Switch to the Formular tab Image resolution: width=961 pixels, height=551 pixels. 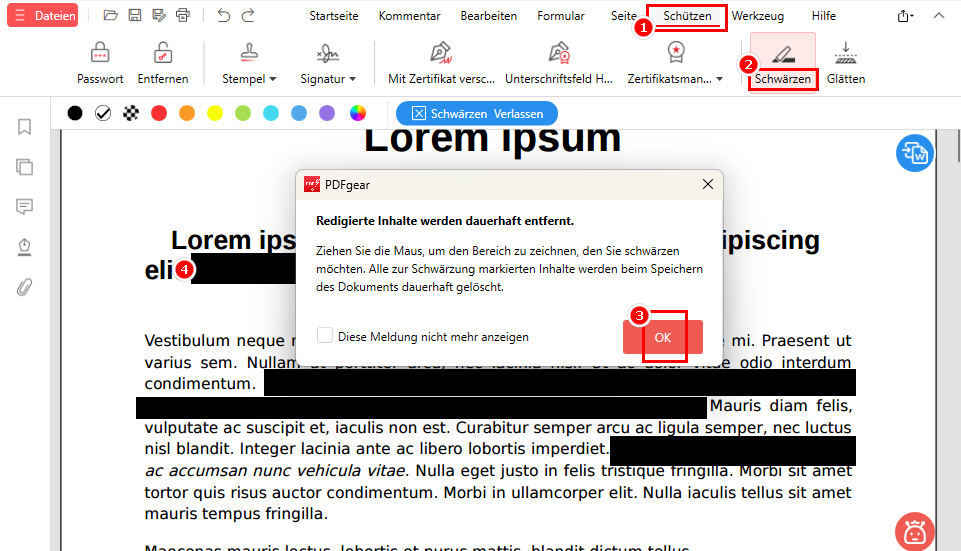coord(561,16)
